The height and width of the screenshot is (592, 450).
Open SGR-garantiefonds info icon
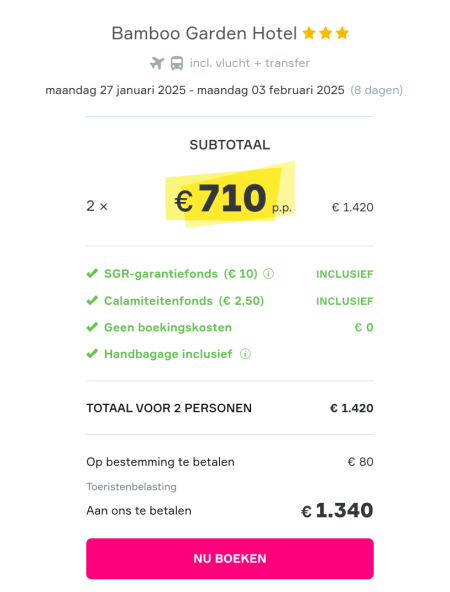[x=268, y=274]
